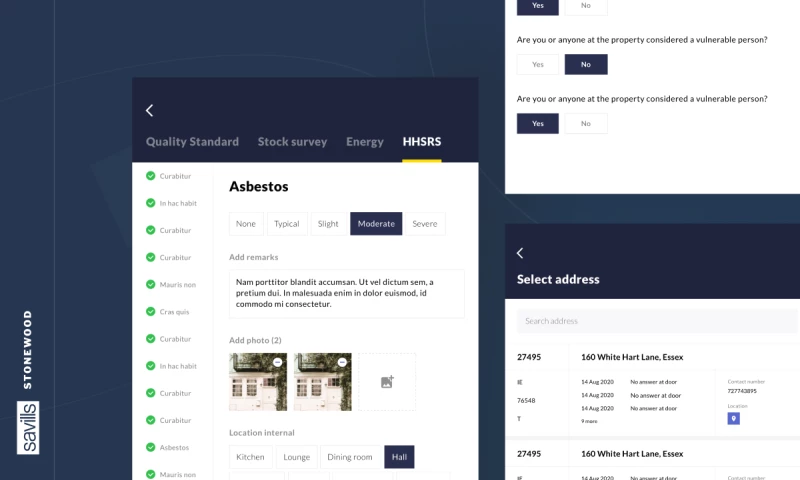This screenshot has height=480, width=800.
Task: Click the reference number 76548
Action: (526, 400)
